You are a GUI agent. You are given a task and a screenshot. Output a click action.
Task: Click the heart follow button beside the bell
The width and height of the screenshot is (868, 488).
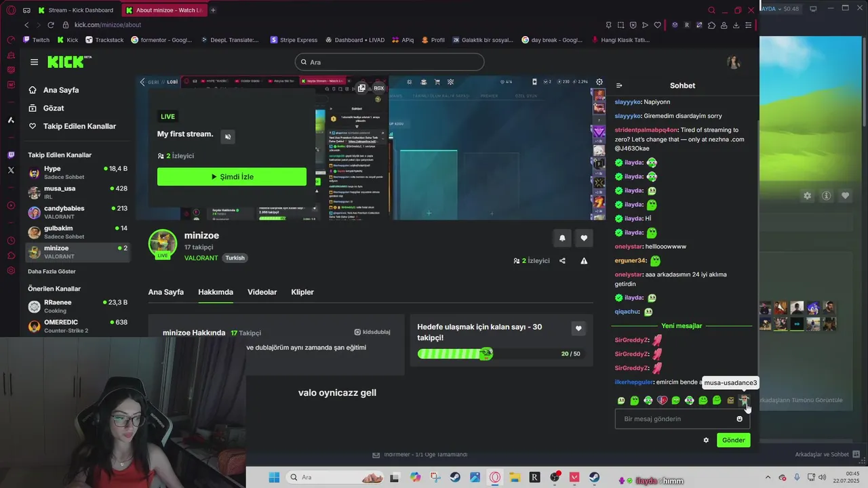point(584,238)
